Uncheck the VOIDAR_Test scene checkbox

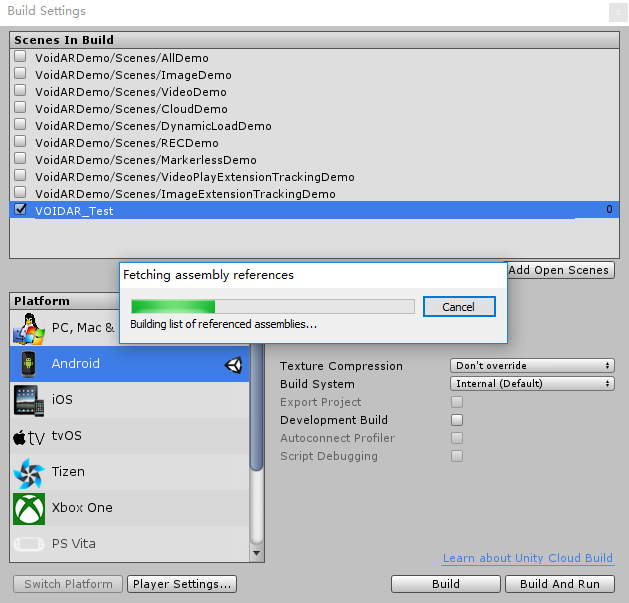click(20, 209)
